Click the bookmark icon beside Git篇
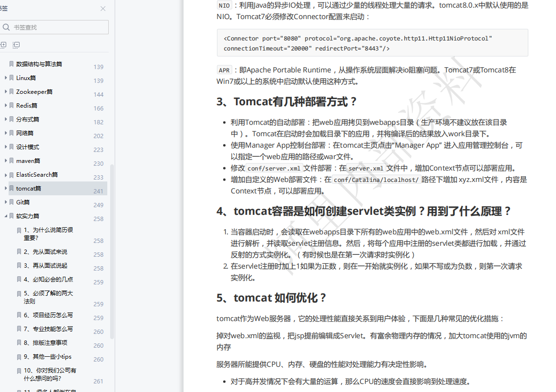 (x=11, y=202)
